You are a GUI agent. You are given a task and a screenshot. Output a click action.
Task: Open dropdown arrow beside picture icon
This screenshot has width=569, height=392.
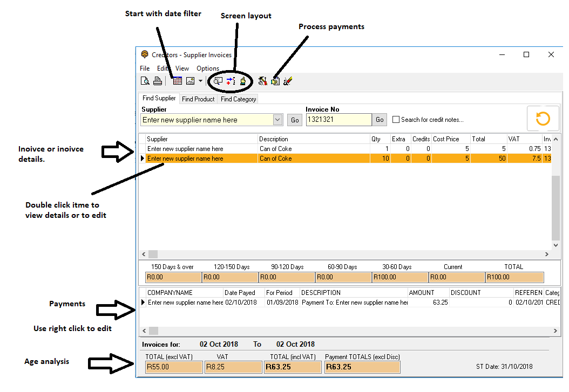(x=200, y=81)
